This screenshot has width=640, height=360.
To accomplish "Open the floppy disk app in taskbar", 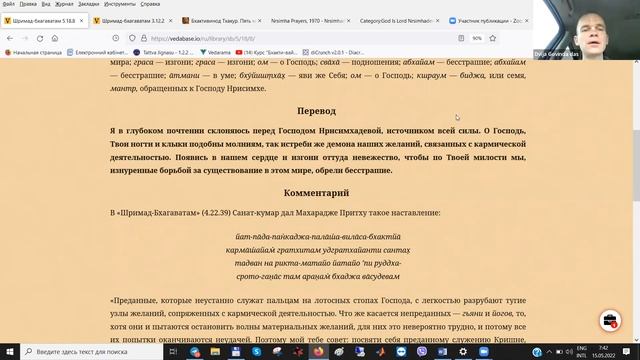I will (x=236, y=351).
